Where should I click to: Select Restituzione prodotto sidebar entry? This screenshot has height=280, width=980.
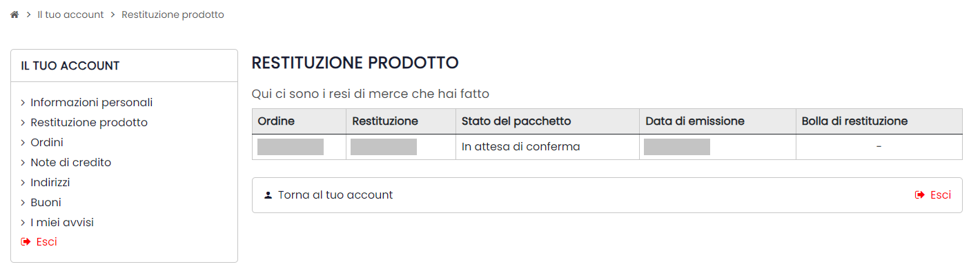coord(89,123)
